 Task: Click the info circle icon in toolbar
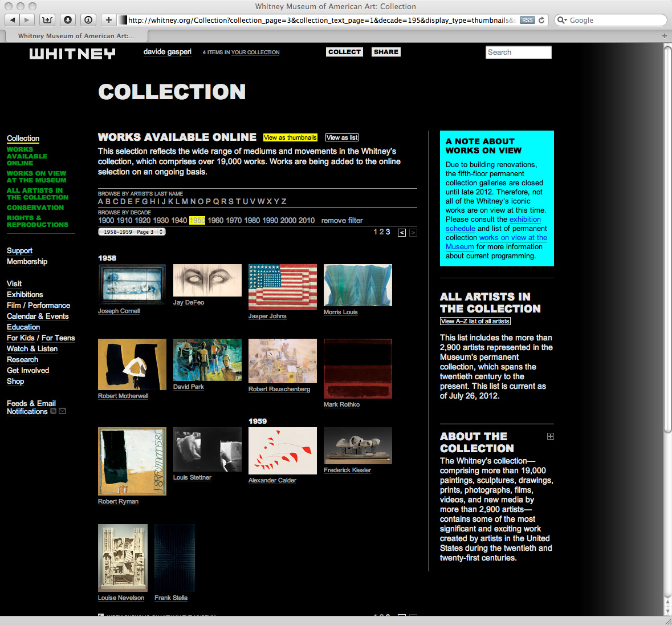pyautogui.click(x=88, y=20)
